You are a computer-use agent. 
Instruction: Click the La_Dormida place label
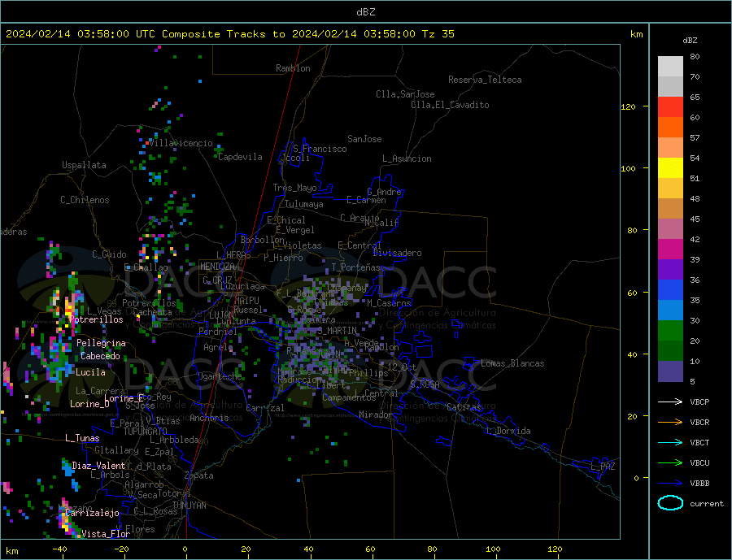tap(508, 431)
